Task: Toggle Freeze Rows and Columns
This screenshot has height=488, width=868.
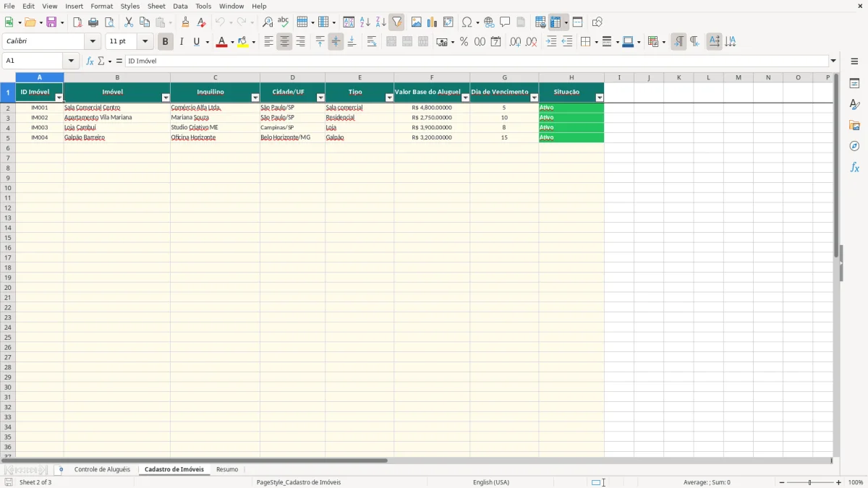Action: (x=556, y=22)
